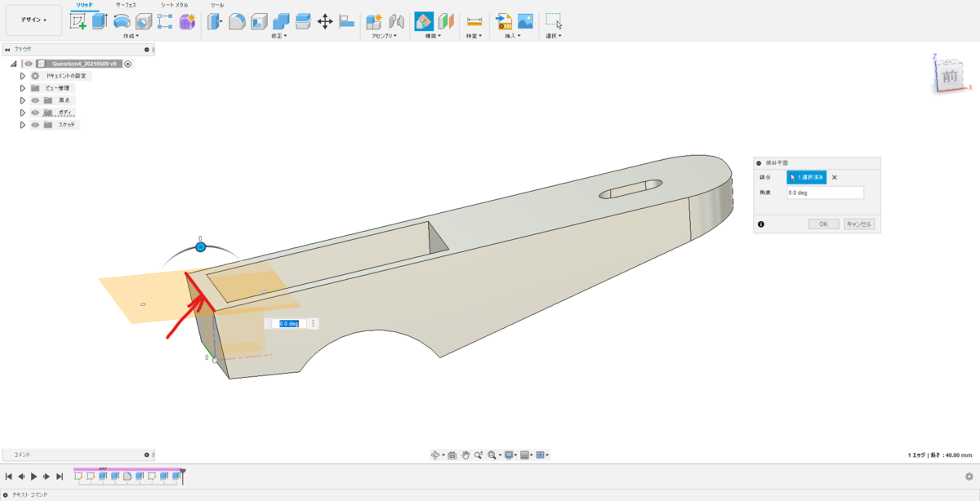Select the Create Sketch tool

[78, 22]
